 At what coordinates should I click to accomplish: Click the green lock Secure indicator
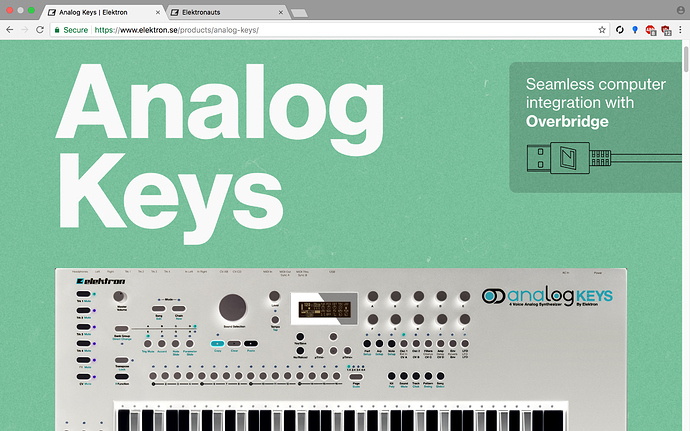[71, 30]
